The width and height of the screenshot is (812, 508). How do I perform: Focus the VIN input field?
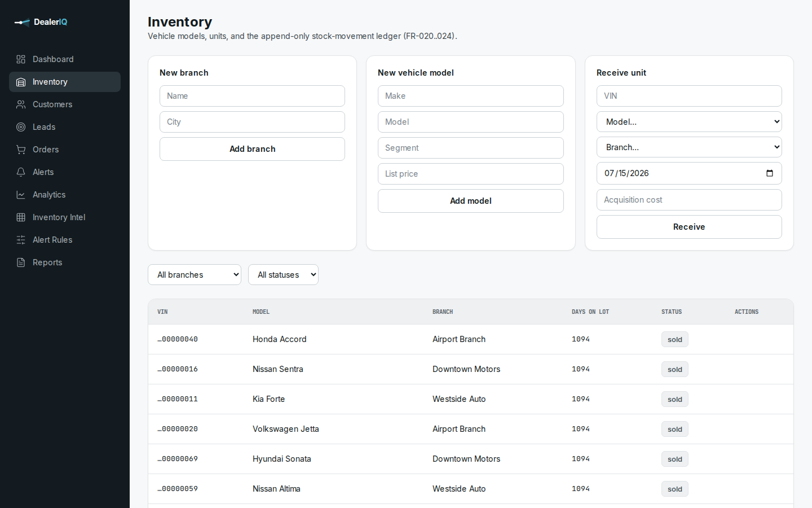coord(689,96)
